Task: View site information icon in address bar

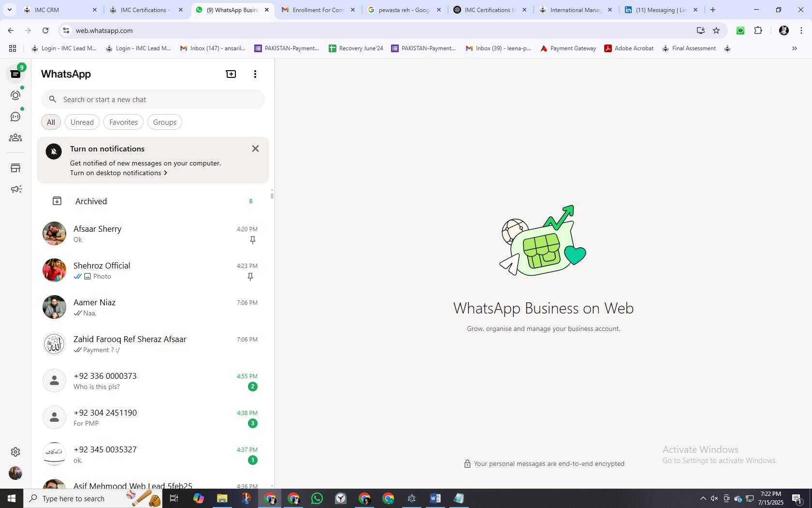Action: [66, 30]
